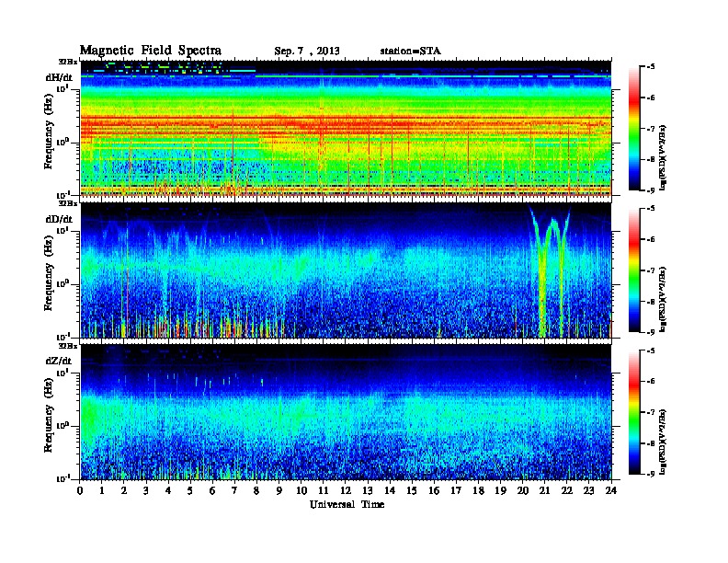728x563 pixels.
Task: Click hour '6' on the time axis
Action: tap(212, 490)
